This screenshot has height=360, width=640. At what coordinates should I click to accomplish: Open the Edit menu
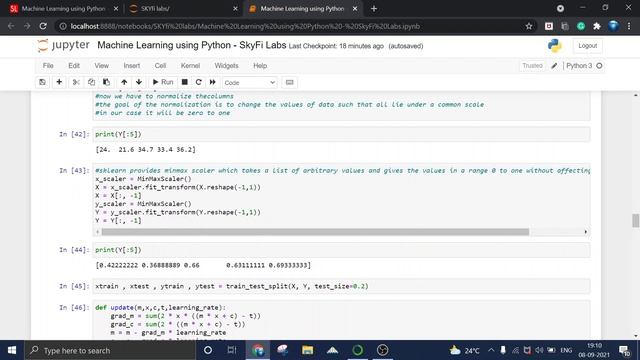tap(74, 66)
